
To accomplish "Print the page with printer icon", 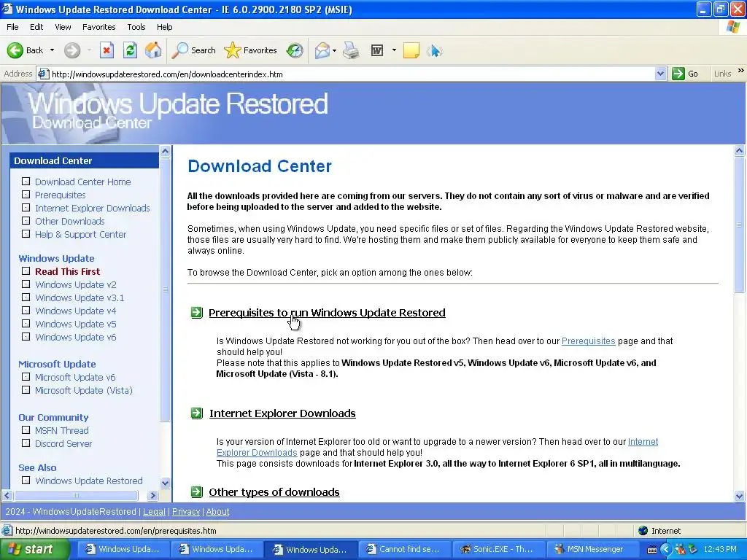I will 351,50.
